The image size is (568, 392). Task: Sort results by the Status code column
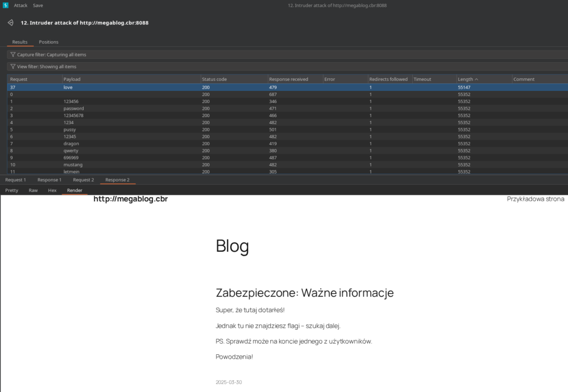tap(214, 79)
